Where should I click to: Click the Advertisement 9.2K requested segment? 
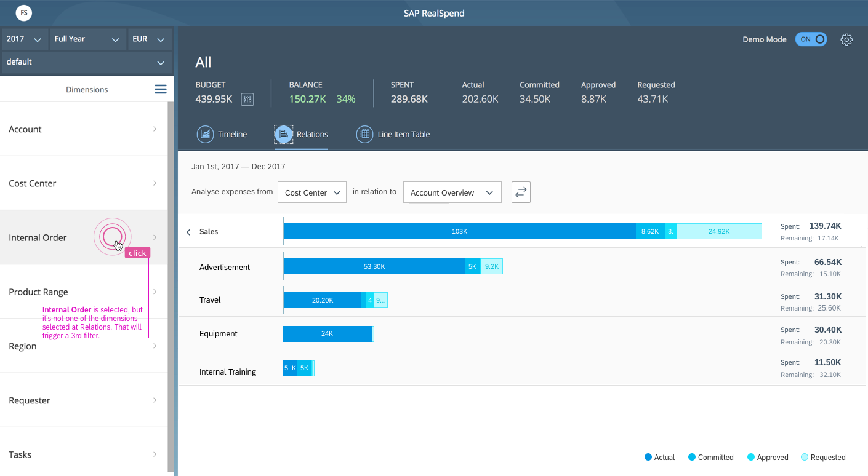(x=492, y=266)
